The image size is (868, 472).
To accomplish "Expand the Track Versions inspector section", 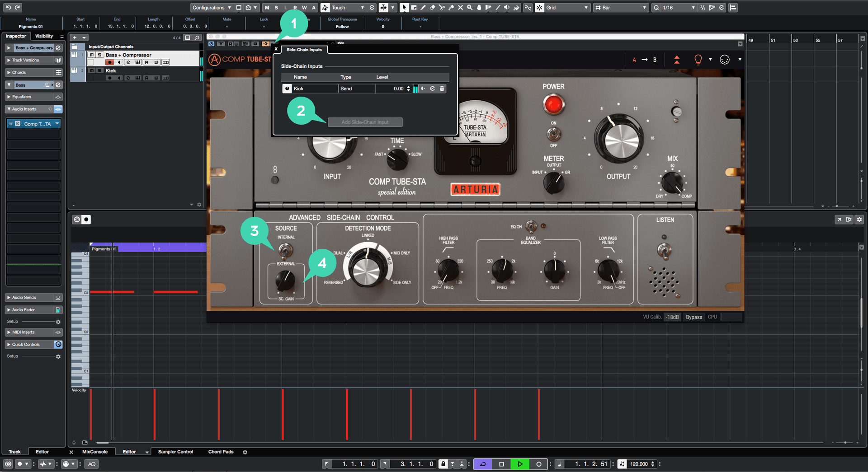I will tap(30, 60).
